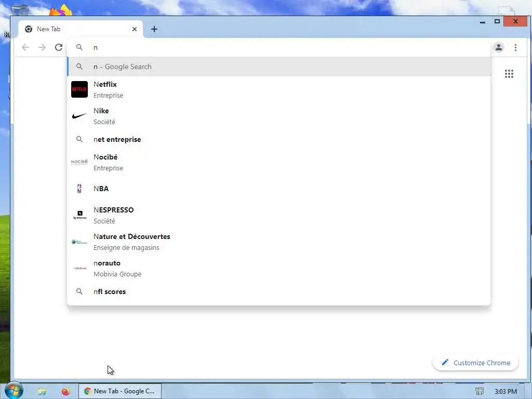Screen dimensions: 532x399
Task: Click the magnifier beside 'net entreprise'
Action: [79, 139]
